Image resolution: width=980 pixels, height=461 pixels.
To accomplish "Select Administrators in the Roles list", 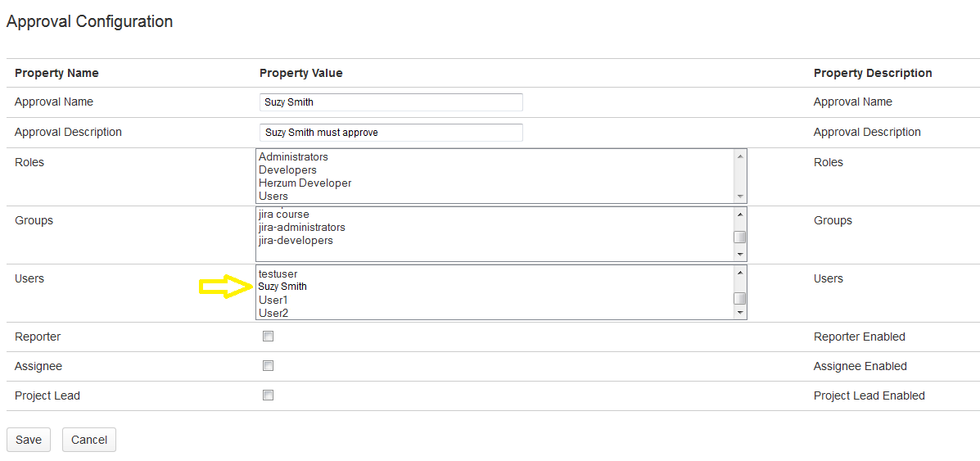I will coord(293,156).
